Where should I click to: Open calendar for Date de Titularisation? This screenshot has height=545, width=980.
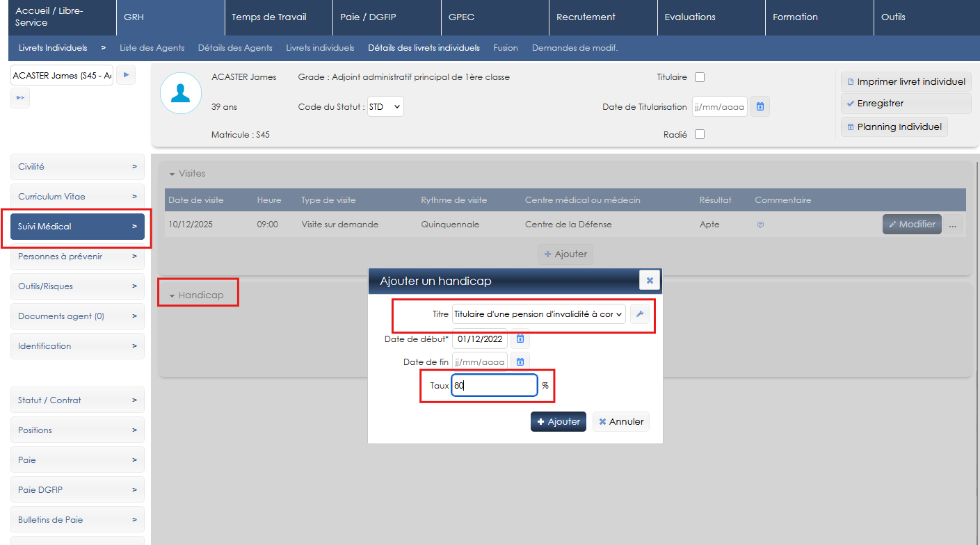pos(760,107)
